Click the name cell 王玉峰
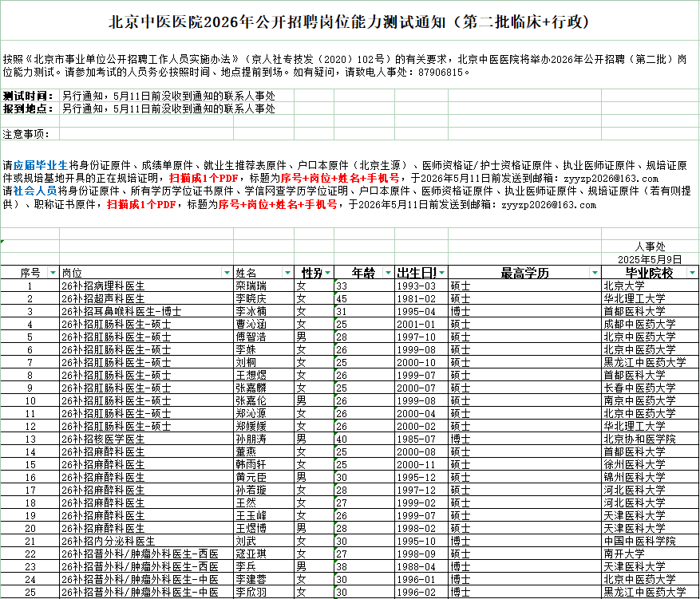 (x=264, y=515)
